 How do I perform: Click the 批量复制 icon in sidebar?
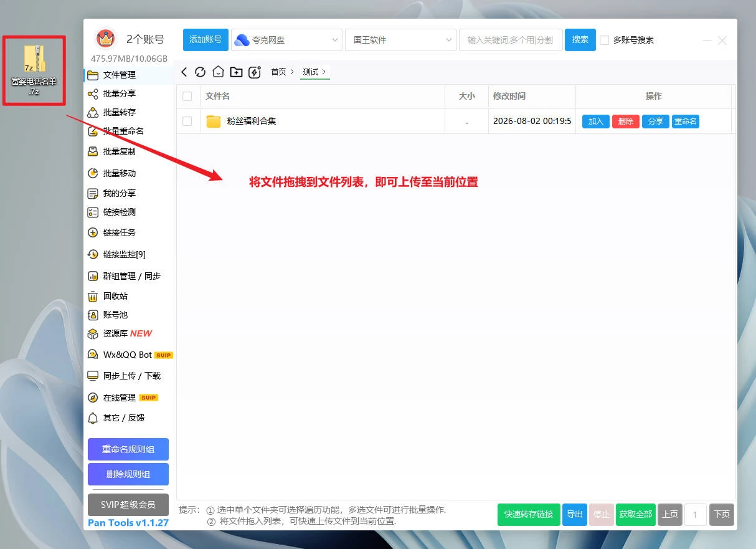(93, 151)
